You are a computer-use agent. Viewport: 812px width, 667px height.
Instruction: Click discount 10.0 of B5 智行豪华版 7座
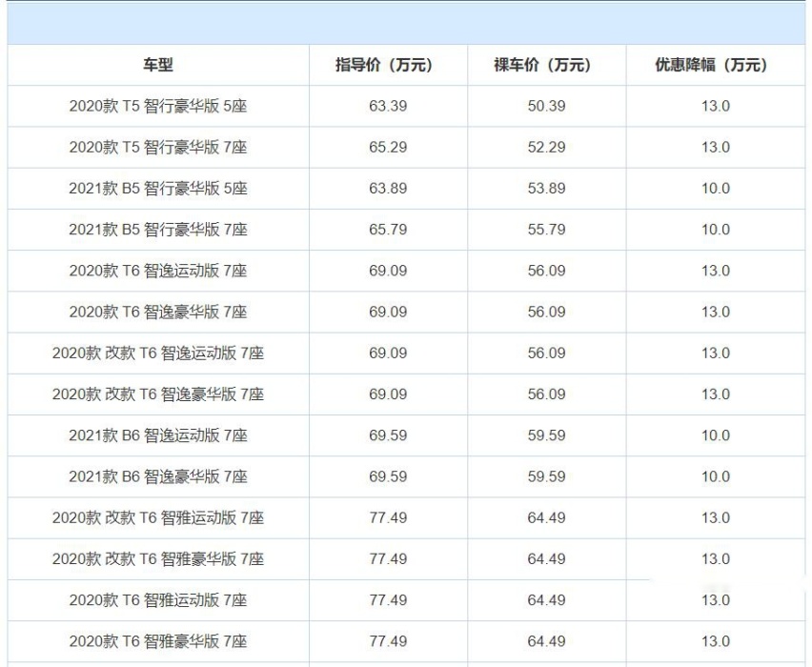point(716,230)
